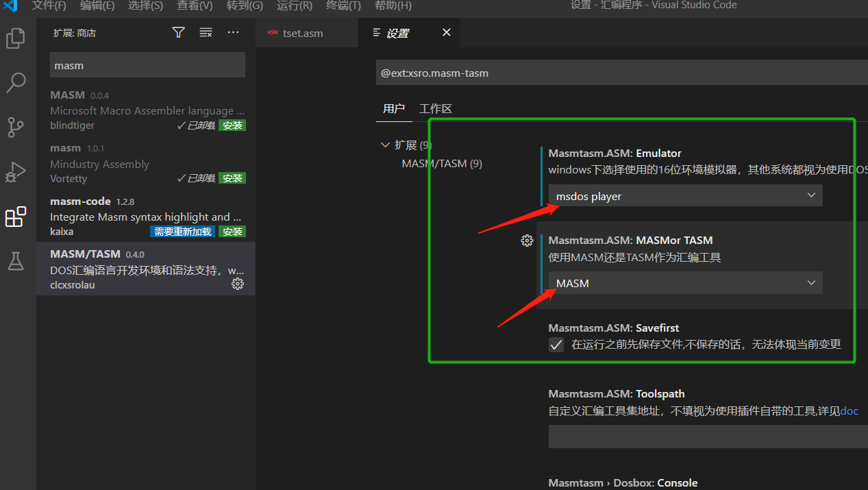
Task: Open the 终端(T) menu
Action: pos(343,5)
